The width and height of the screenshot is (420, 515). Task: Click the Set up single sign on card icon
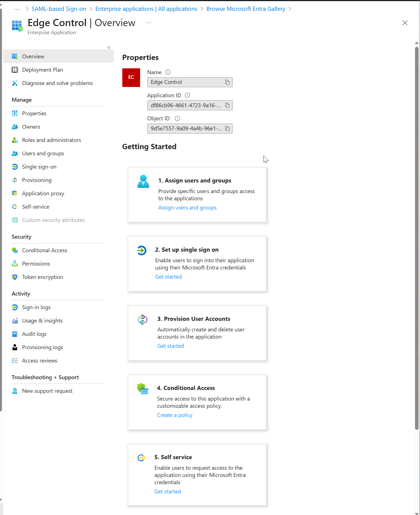click(142, 251)
